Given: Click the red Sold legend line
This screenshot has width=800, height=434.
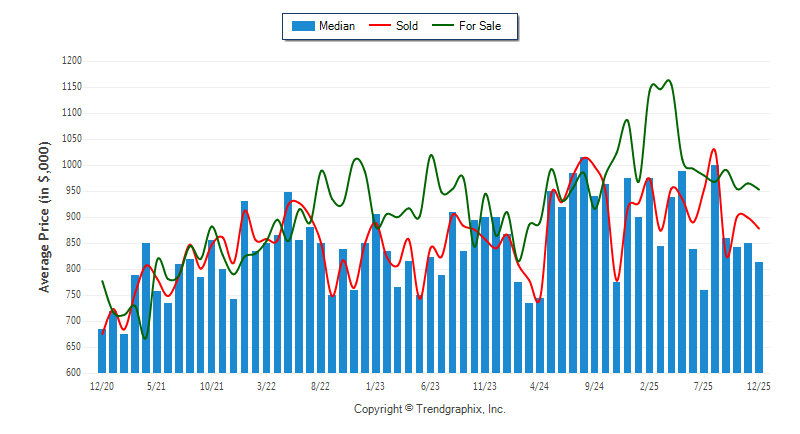Looking at the screenshot, I should click(x=381, y=26).
